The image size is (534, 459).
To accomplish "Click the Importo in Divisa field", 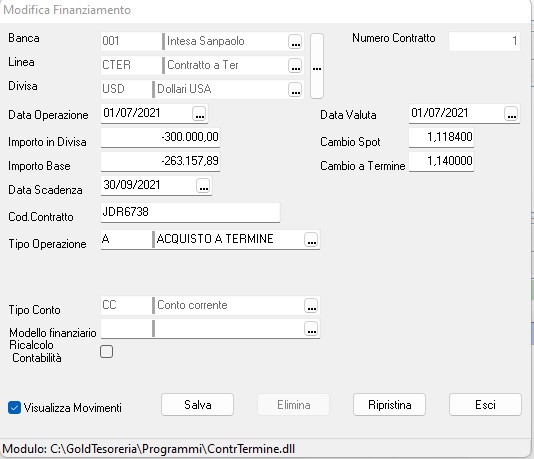I will coord(160,137).
